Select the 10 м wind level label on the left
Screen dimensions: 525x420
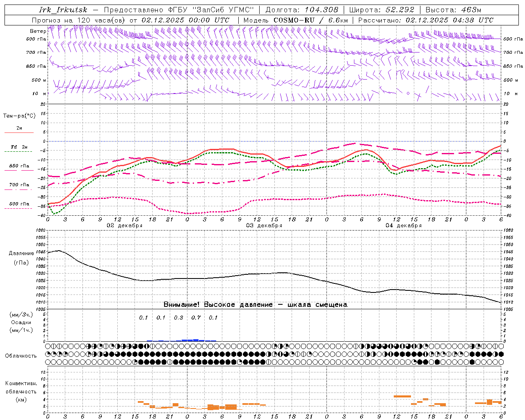pos(39,94)
